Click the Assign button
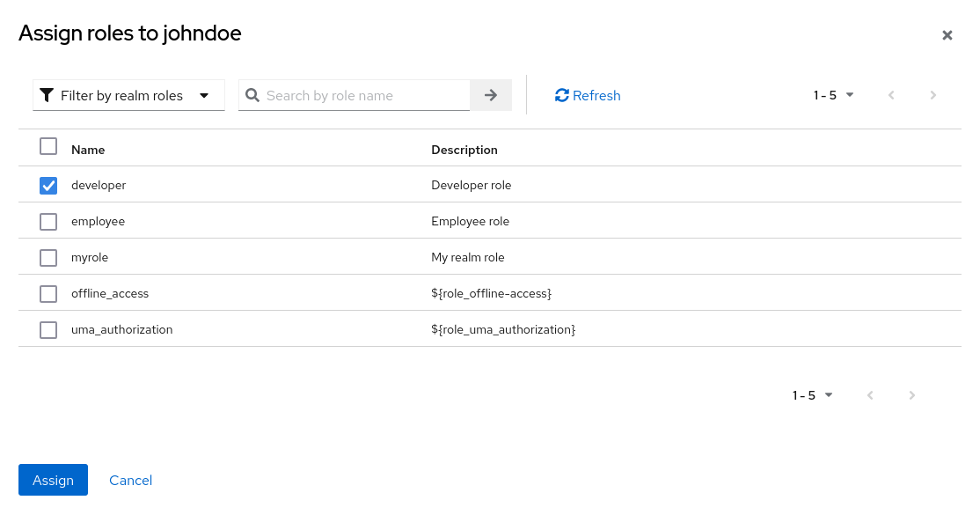The height and width of the screenshot is (515, 980). [x=53, y=480]
